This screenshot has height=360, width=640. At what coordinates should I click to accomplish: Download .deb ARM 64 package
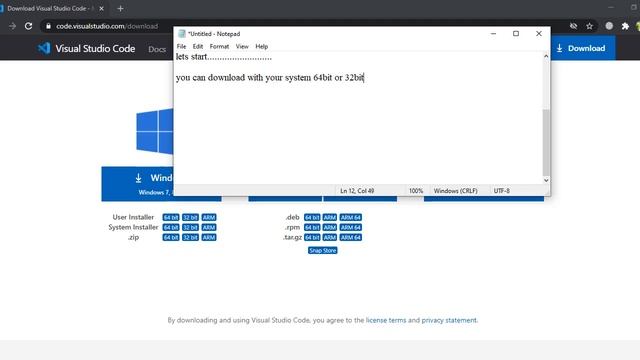coord(351,218)
